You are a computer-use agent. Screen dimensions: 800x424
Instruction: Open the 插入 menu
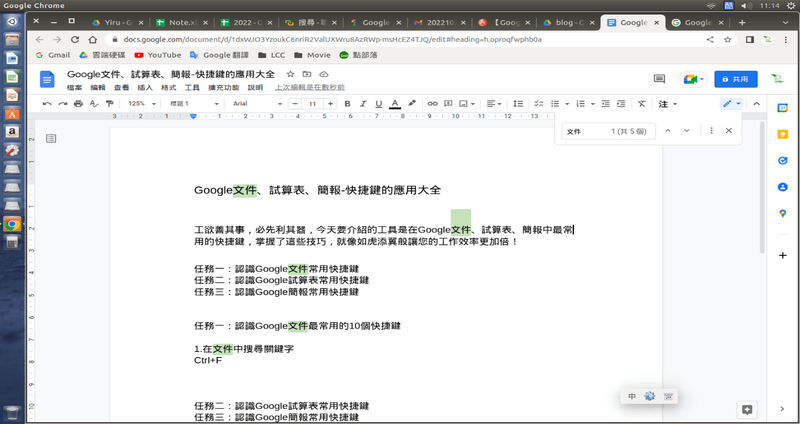tap(145, 88)
